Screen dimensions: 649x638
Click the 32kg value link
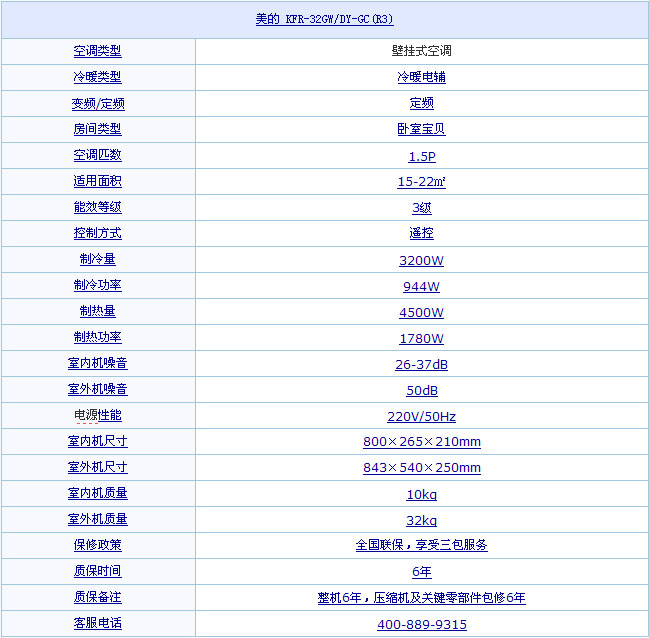click(x=421, y=521)
